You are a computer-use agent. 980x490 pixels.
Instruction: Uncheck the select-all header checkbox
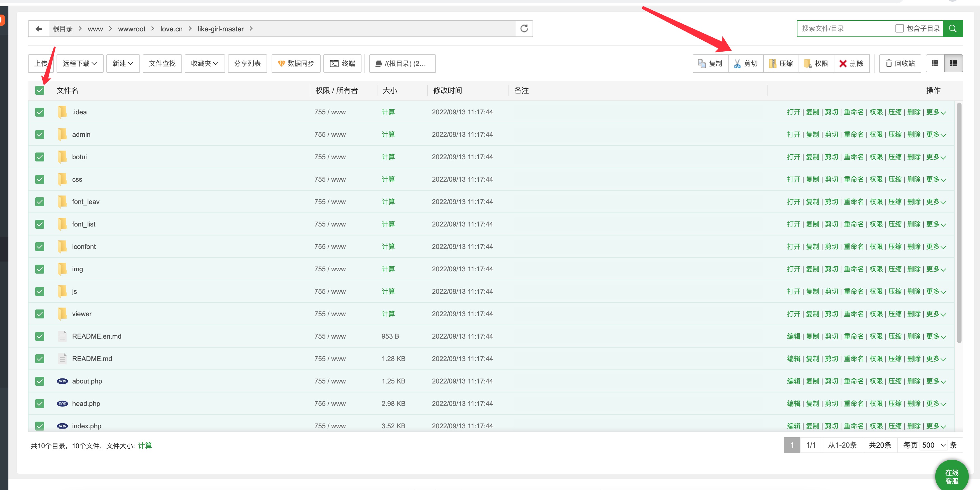[39, 90]
